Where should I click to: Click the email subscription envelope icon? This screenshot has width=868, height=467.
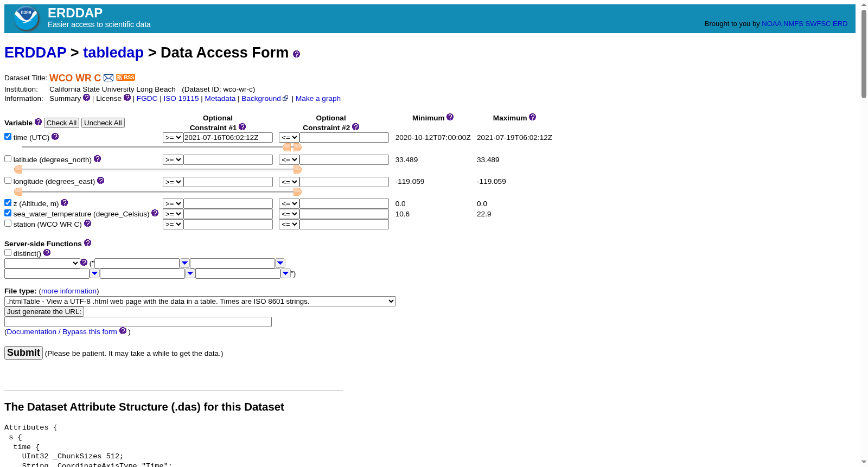click(108, 78)
